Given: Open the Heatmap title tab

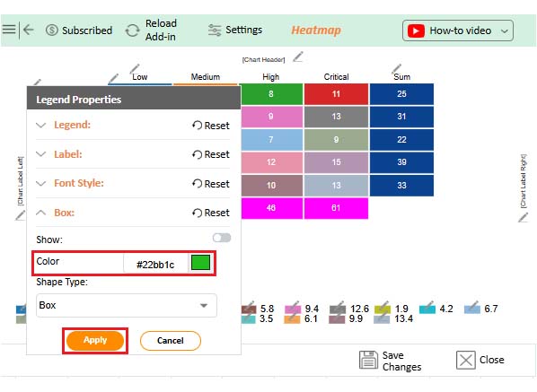Looking at the screenshot, I should pos(316,30).
